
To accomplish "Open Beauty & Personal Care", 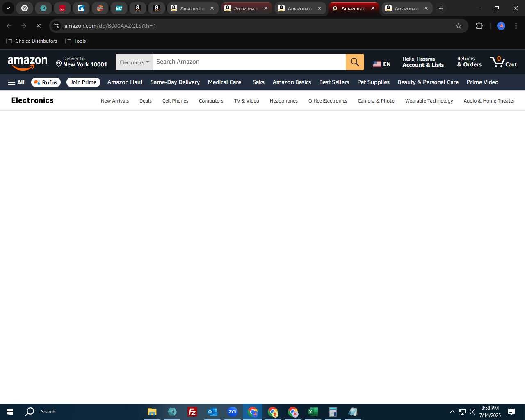I will tap(428, 82).
